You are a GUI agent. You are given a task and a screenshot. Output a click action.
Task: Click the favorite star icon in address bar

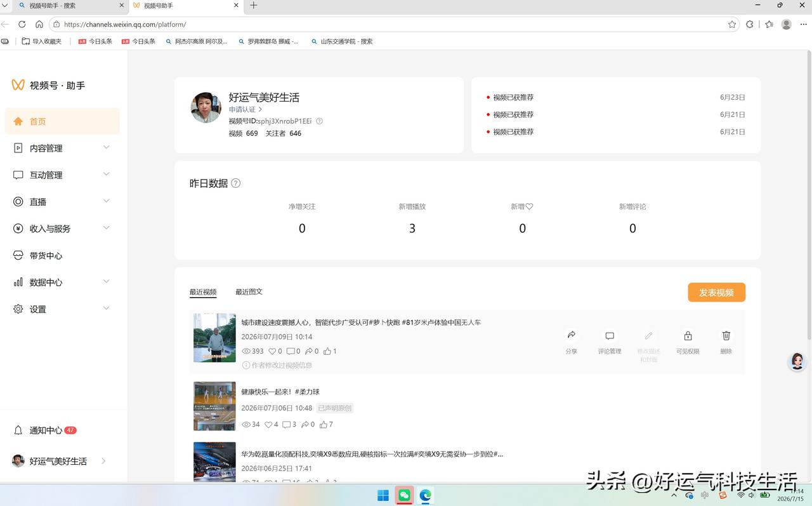pos(732,24)
